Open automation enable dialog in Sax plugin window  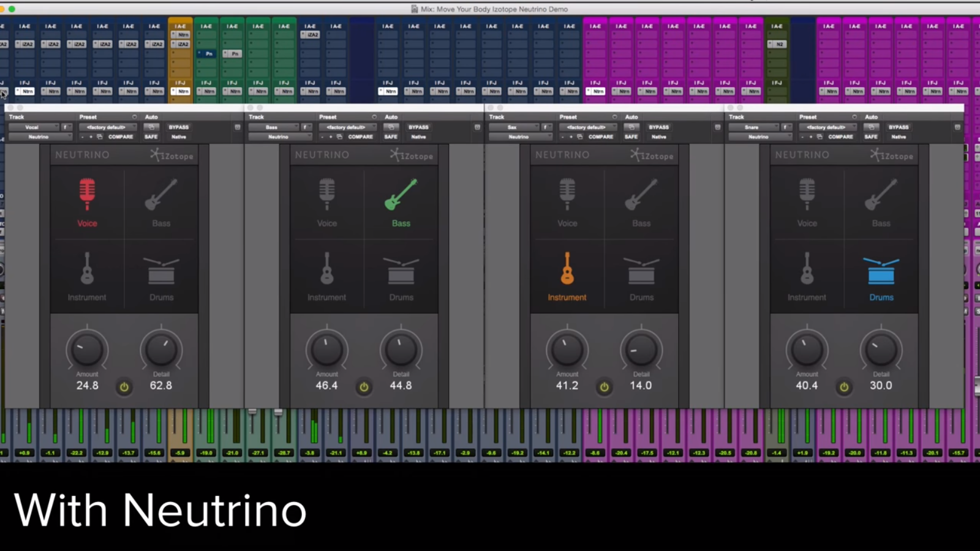pos(631,127)
